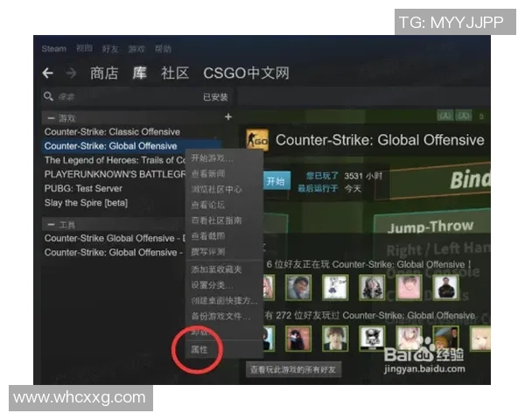525x420 pixels.
Task: Open the 游戏 menu in the menu bar
Action: pos(136,49)
